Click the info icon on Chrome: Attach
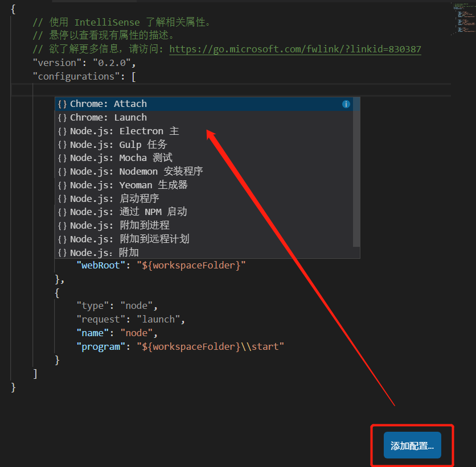Viewport: 476px width, 467px height. [x=346, y=104]
